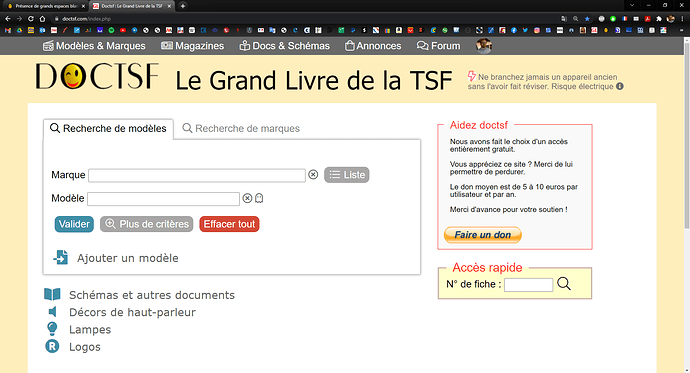Viewport: 690px width, 373px height.
Task: Open the YouTube bookmark
Action: point(123,30)
